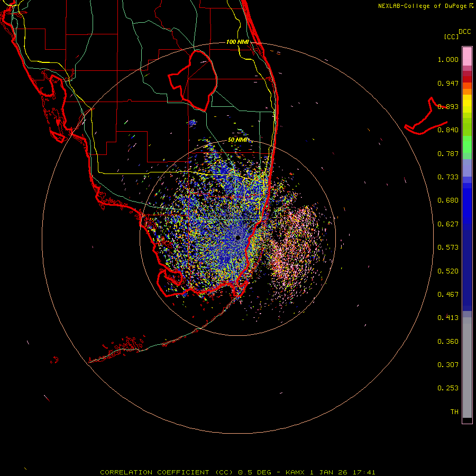The height and width of the screenshot is (476, 476).
Task: Click the 1 JAN 26 date text
Action: click(329, 472)
